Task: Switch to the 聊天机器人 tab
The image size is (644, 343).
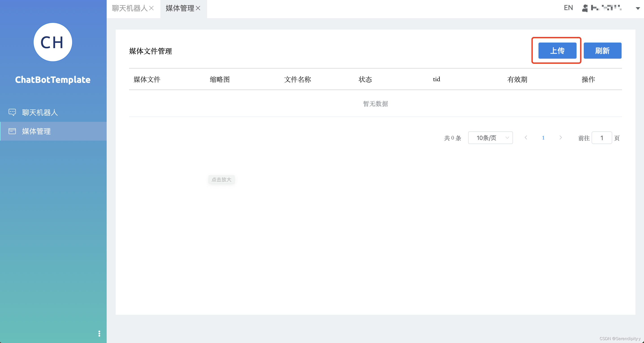Action: tap(130, 8)
